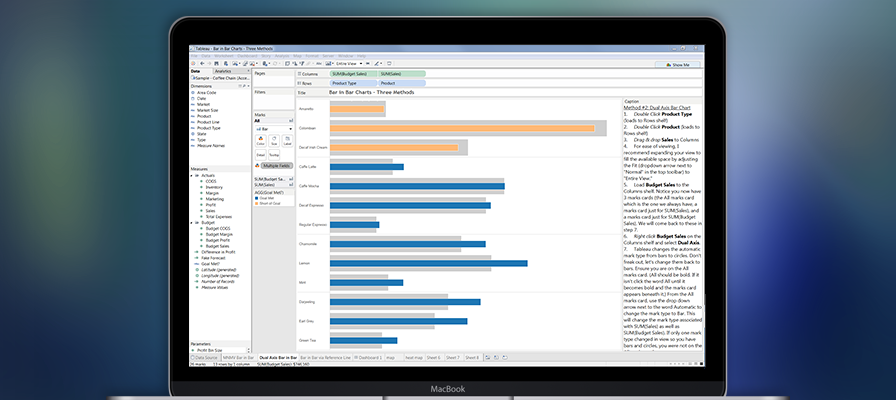
Task: Click the Sample - Coffee Chain data source icon
Action: pyautogui.click(x=194, y=78)
